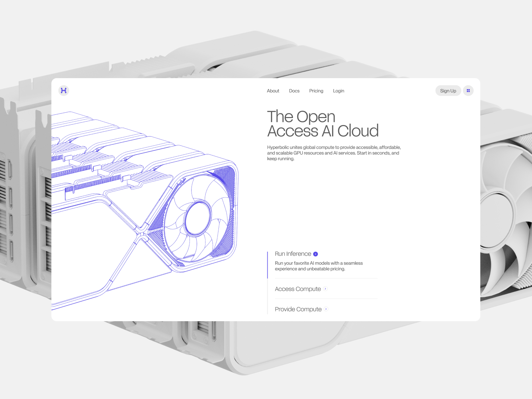Click the chevron icon beside Provide Compute
Screen dimensions: 532x399
pos(326,309)
